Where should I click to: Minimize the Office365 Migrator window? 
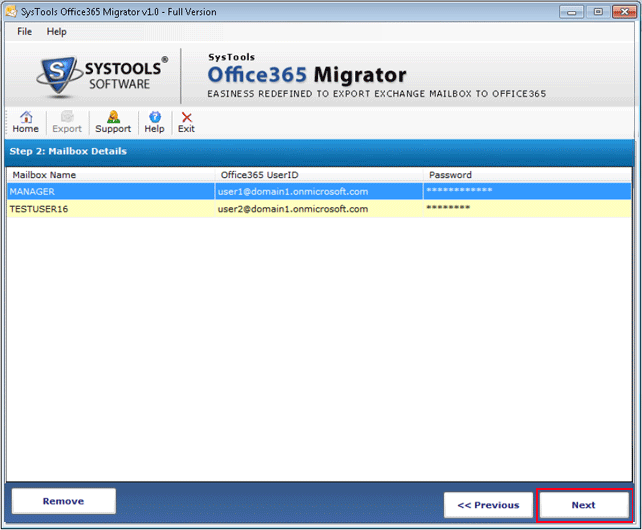(572, 12)
